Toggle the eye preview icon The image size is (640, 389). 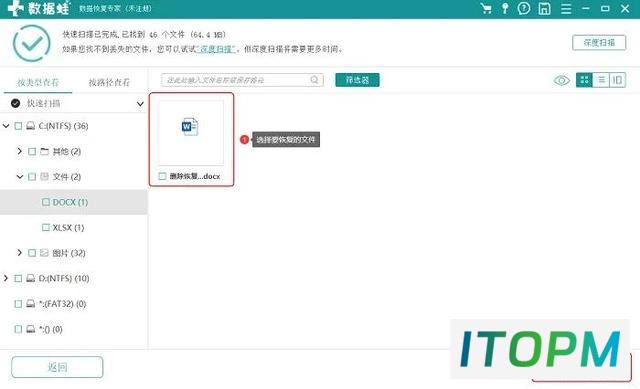(x=562, y=80)
